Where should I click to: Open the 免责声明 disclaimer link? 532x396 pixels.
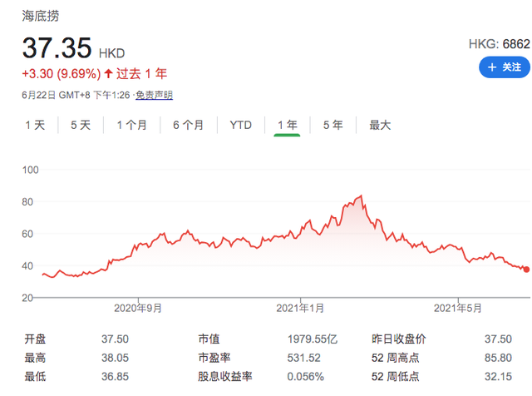[x=155, y=95]
